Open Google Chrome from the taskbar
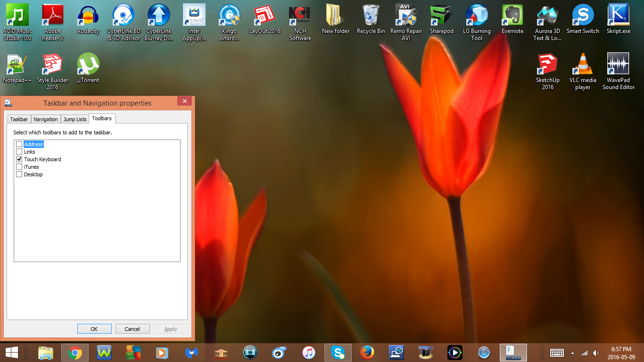Screen dimensions: 644x362 [x=74, y=353]
